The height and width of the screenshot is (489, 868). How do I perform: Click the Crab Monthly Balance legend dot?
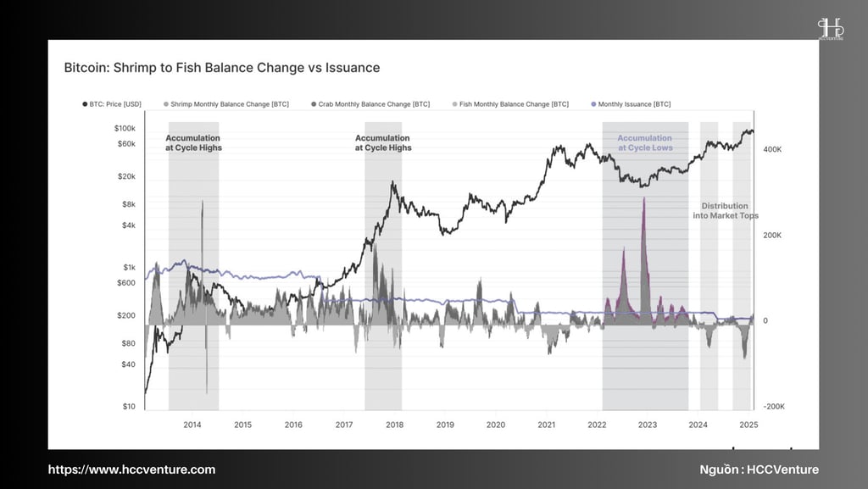click(314, 104)
